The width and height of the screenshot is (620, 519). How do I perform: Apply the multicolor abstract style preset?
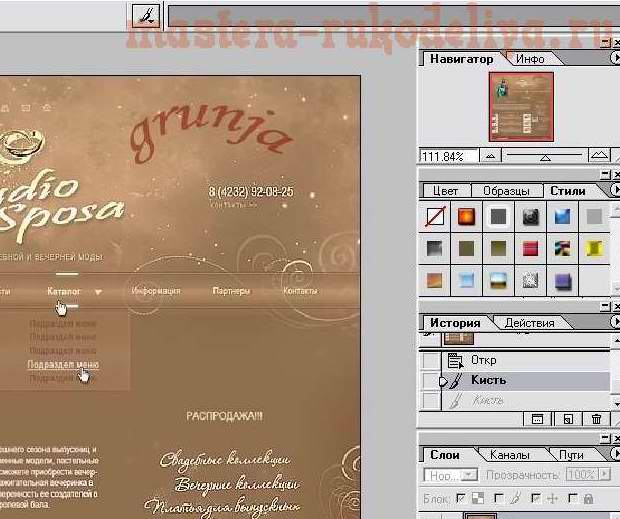pyautogui.click(x=562, y=249)
